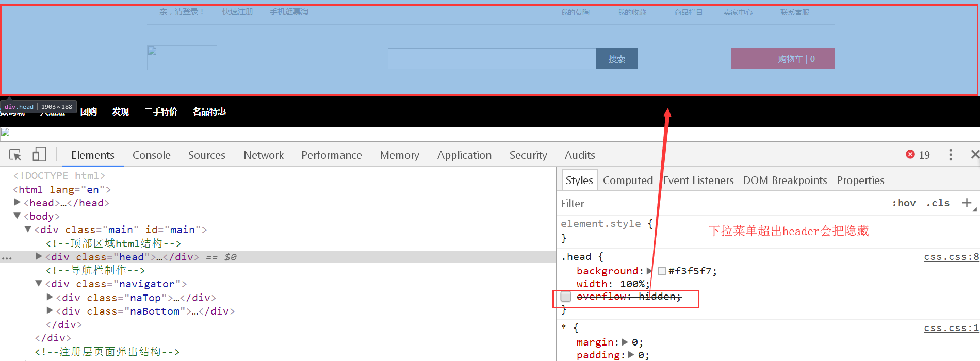980x361 pixels.
Task: Open the Audits tab
Action: pos(580,155)
